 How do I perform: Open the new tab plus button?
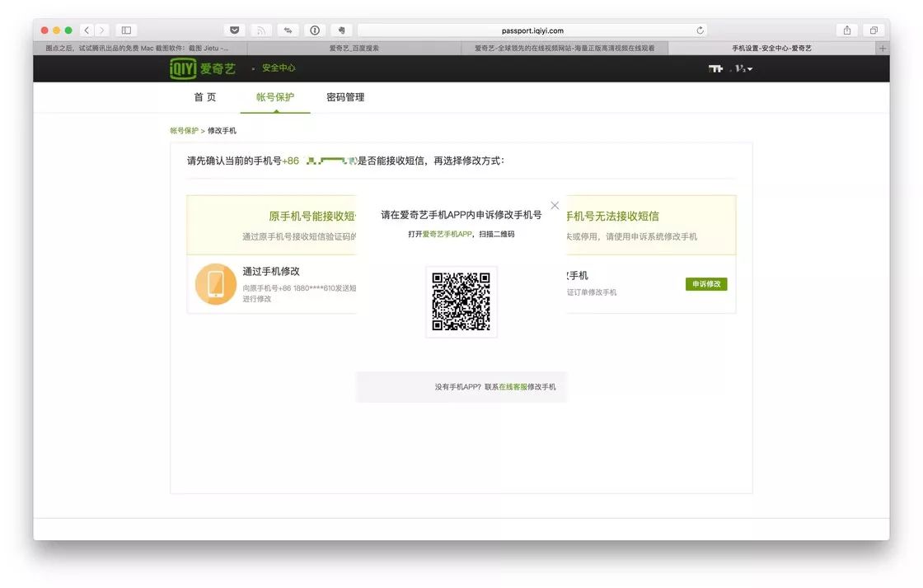tap(883, 49)
